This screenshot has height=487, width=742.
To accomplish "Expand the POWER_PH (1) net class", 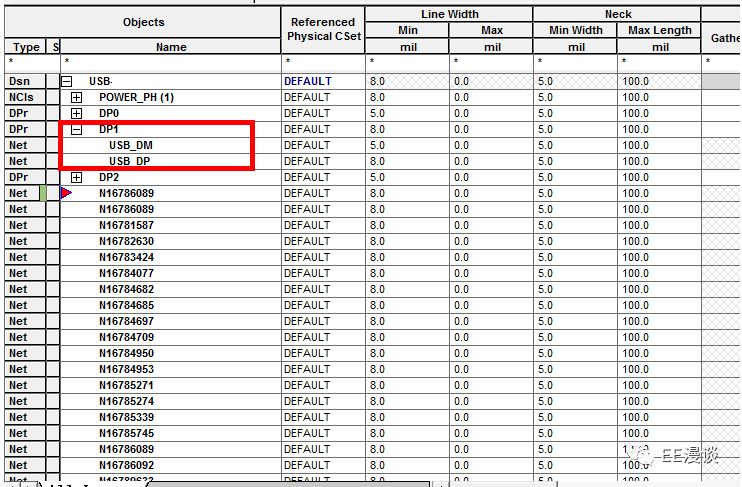I will pos(76,97).
